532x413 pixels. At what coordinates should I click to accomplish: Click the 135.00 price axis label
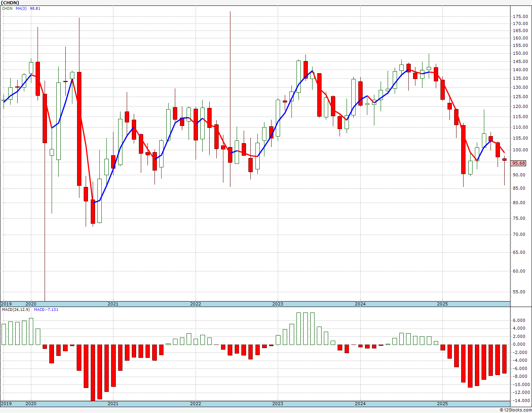519,78
